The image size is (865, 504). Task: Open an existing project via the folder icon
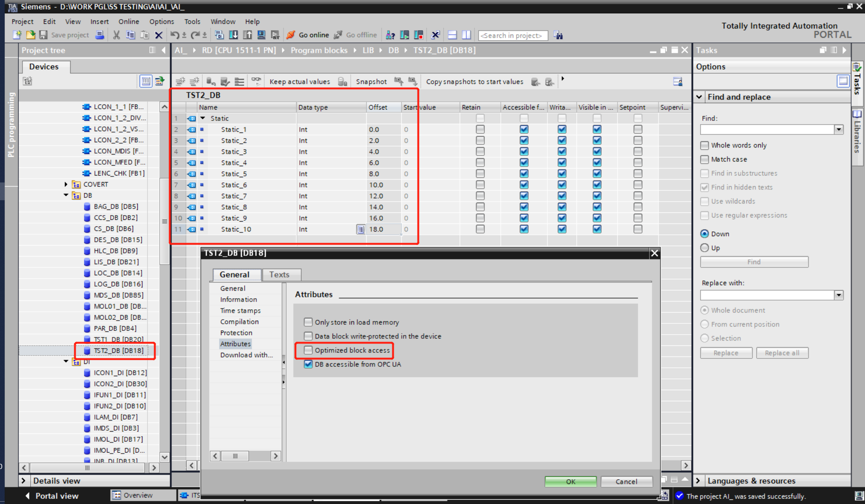click(x=31, y=35)
